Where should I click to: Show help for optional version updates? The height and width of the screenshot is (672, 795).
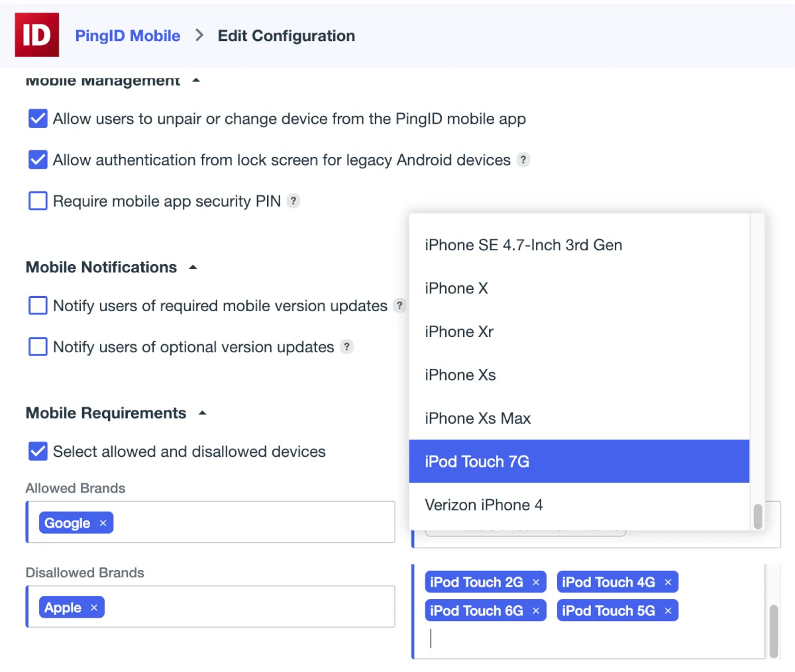(346, 347)
